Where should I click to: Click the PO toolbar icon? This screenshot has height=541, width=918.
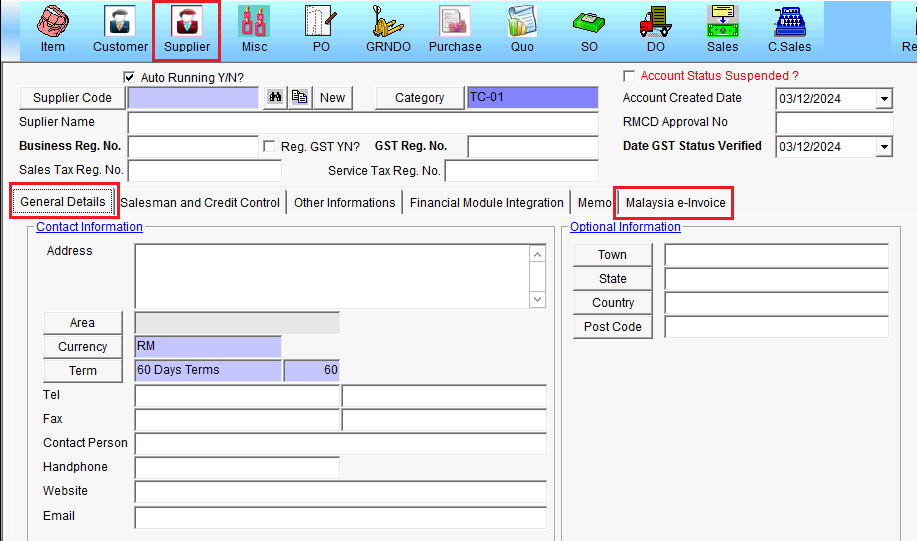pyautogui.click(x=321, y=28)
